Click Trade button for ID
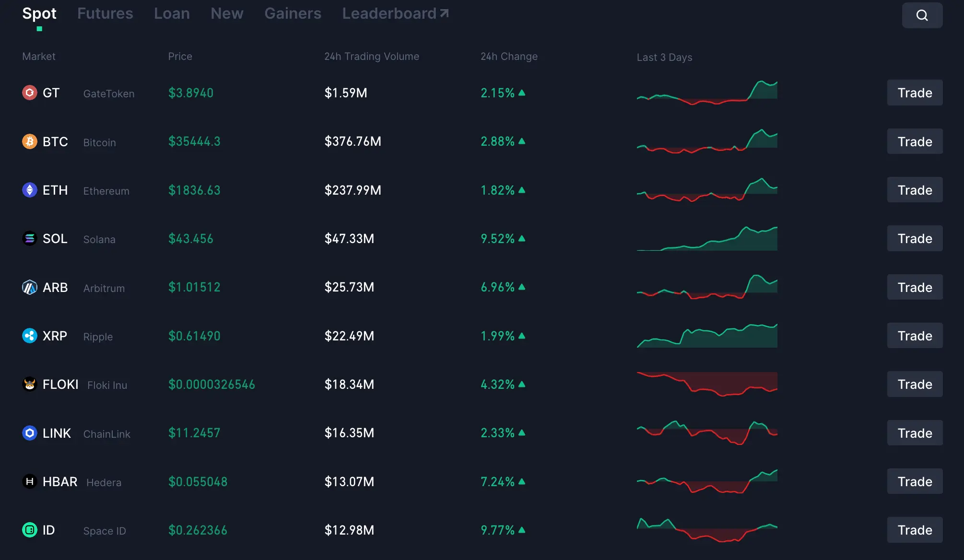The width and height of the screenshot is (964, 560). click(915, 530)
